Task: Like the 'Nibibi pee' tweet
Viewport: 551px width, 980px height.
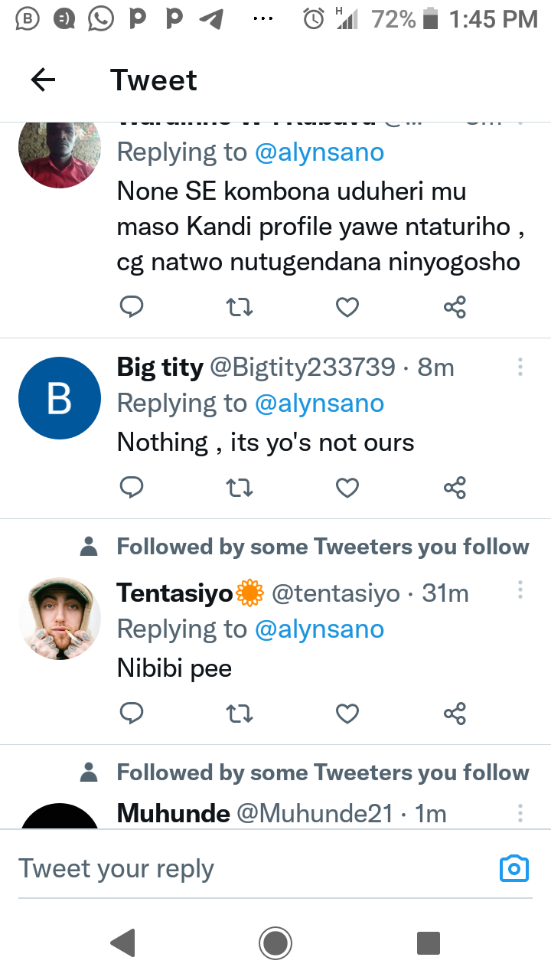Action: pyautogui.click(x=347, y=714)
